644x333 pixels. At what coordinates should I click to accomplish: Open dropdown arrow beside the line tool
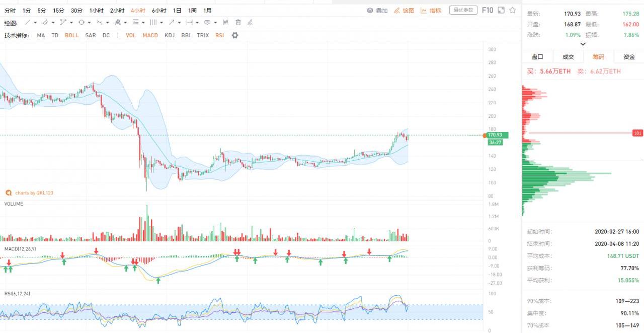[x=36, y=23]
